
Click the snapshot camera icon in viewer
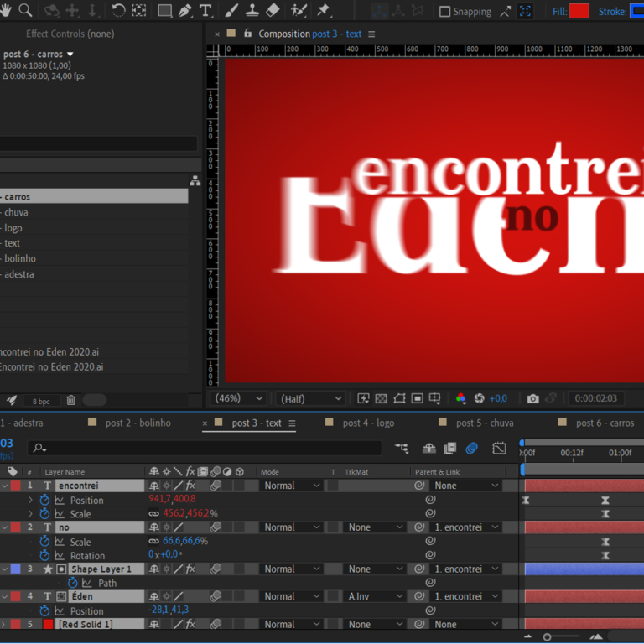(532, 398)
